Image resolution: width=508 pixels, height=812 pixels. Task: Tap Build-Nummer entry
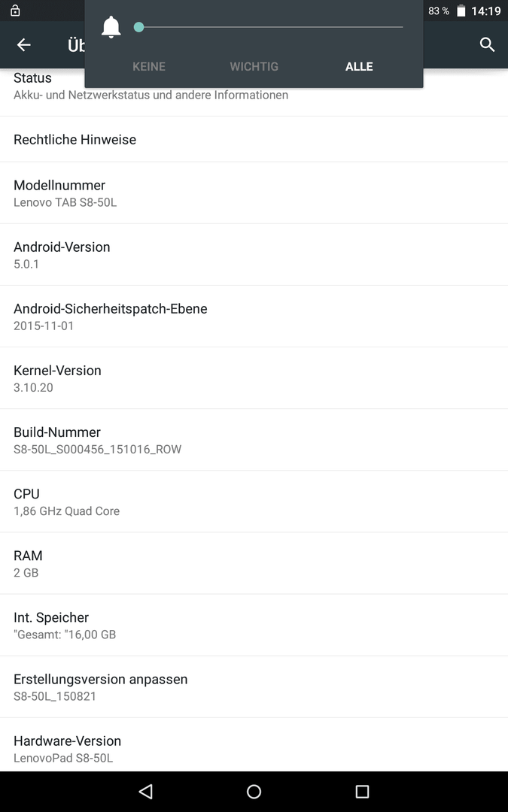tap(254, 440)
